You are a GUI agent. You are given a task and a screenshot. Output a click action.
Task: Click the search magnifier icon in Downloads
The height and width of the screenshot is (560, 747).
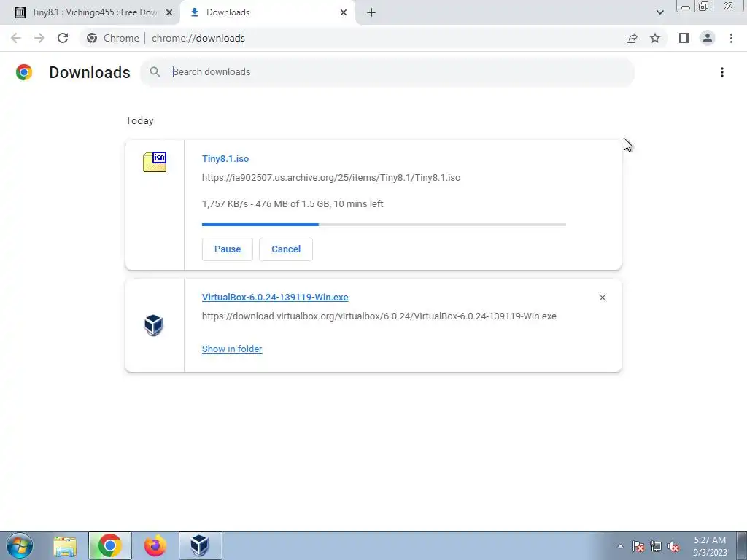(x=155, y=72)
